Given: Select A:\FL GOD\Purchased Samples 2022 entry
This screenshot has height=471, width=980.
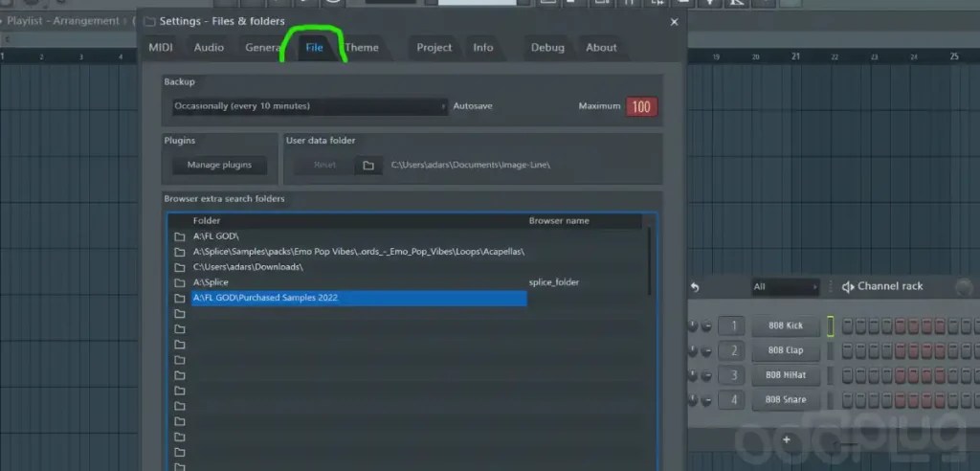Looking at the screenshot, I should coord(360,298).
